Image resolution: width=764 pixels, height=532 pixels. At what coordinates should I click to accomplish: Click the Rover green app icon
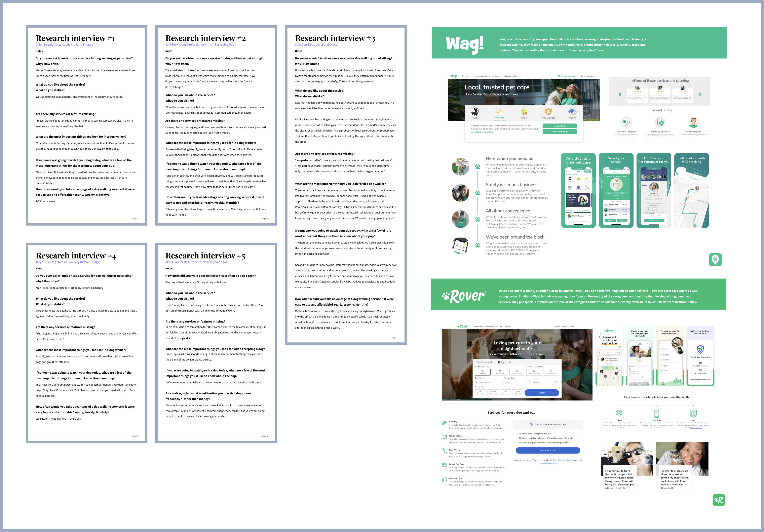coord(719,500)
